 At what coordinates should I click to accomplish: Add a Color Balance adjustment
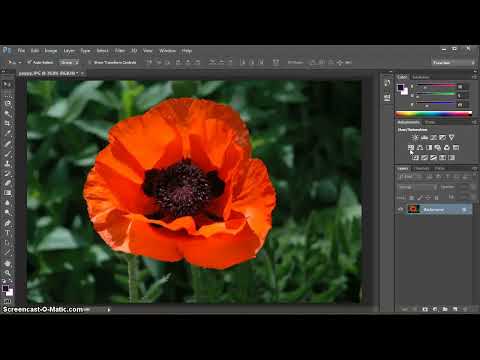point(420,147)
